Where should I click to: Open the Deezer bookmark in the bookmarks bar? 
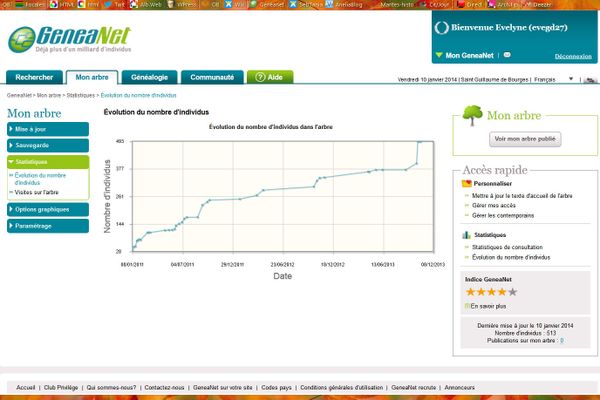538,5
